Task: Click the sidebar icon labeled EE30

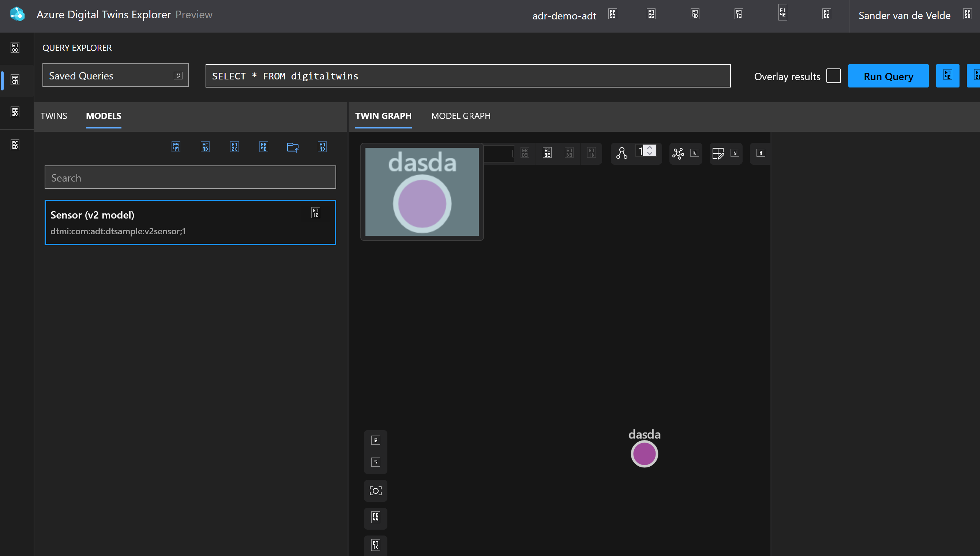Action: [x=15, y=112]
